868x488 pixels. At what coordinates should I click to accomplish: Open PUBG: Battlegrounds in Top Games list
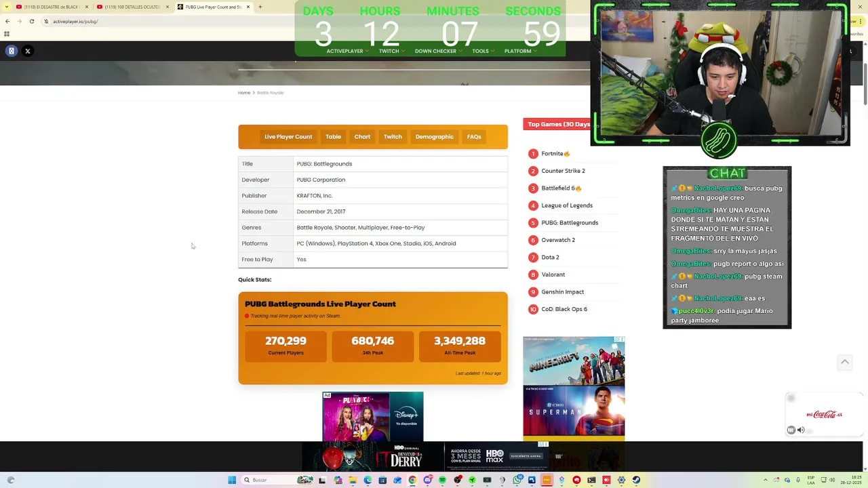(570, 222)
